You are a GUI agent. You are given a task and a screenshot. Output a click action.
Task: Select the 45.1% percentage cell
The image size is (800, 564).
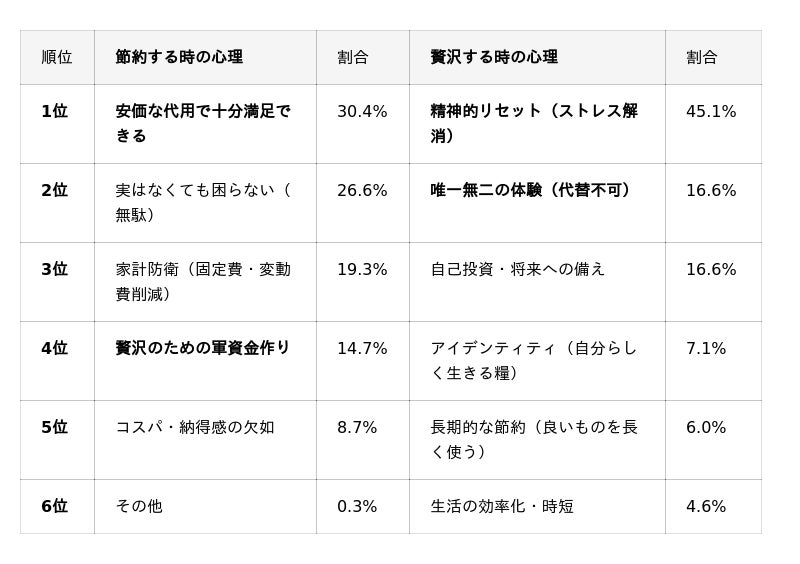[x=711, y=112]
